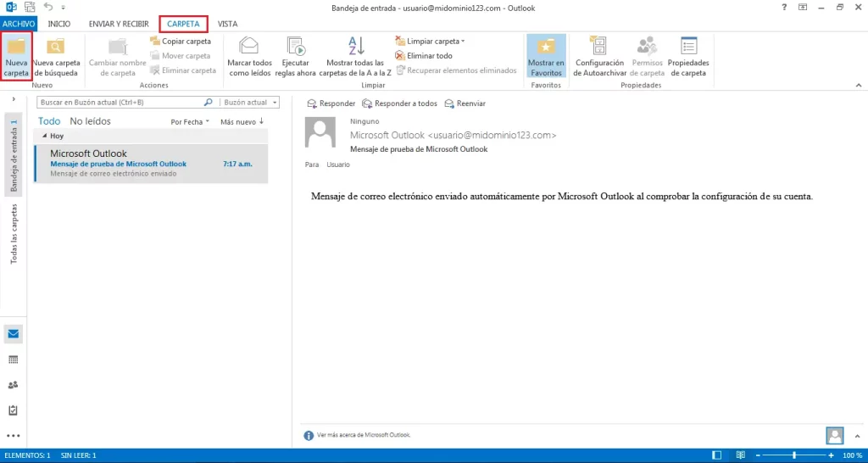Open the Help question mark
Screen dimensions: 868x463
click(784, 8)
